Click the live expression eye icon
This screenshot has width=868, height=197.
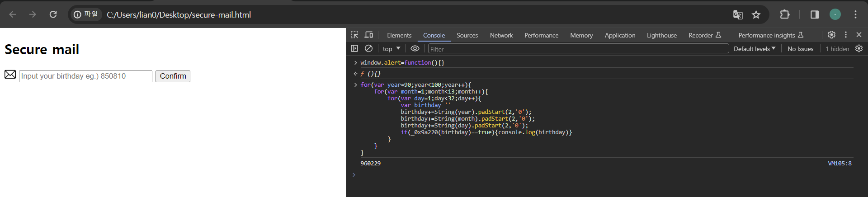pyautogui.click(x=415, y=48)
